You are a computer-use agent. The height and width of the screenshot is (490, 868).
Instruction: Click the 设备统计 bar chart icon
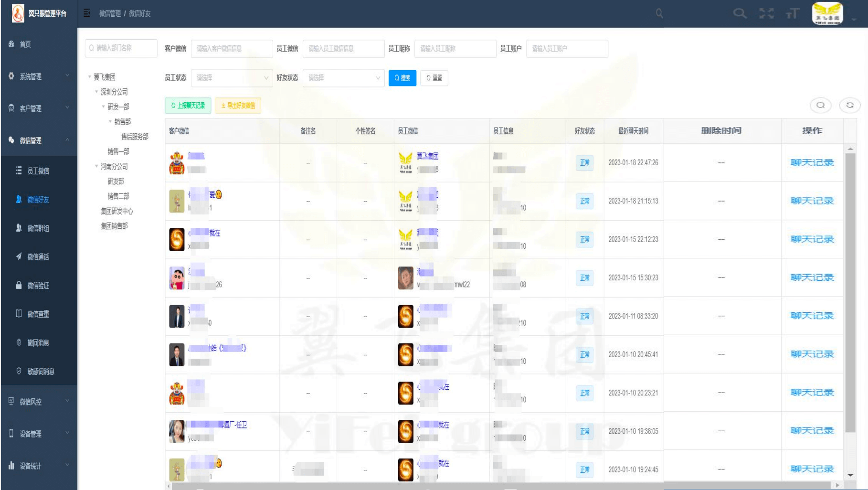pos(11,465)
